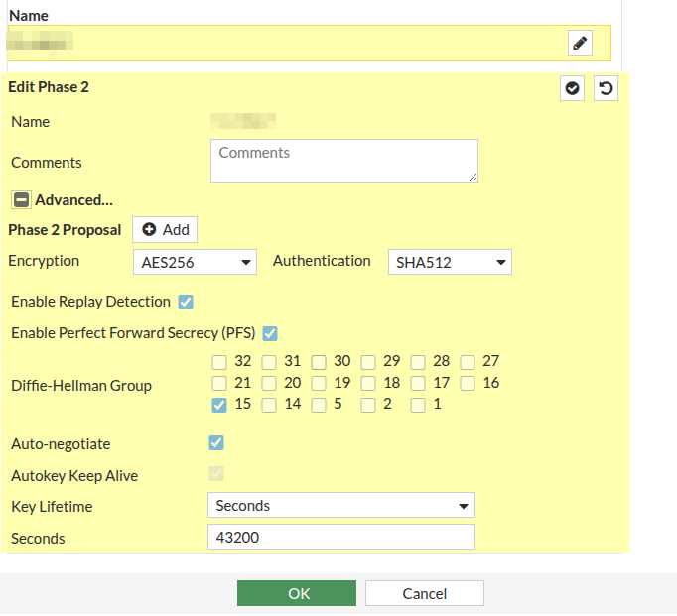Disable Replay Detection checkbox
The height and width of the screenshot is (616, 677).
[x=186, y=302]
